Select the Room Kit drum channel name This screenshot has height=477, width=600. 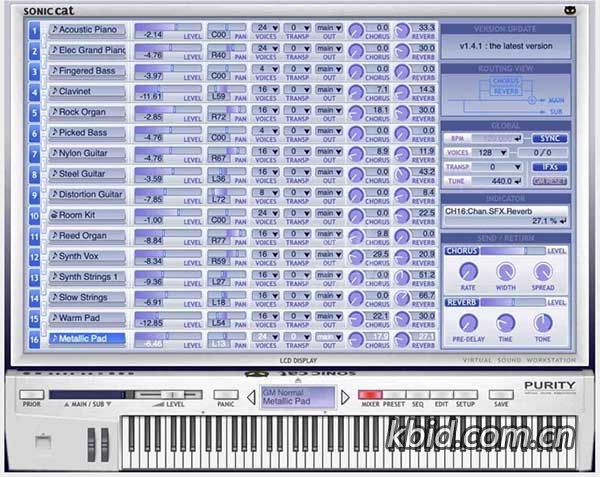(x=87, y=215)
